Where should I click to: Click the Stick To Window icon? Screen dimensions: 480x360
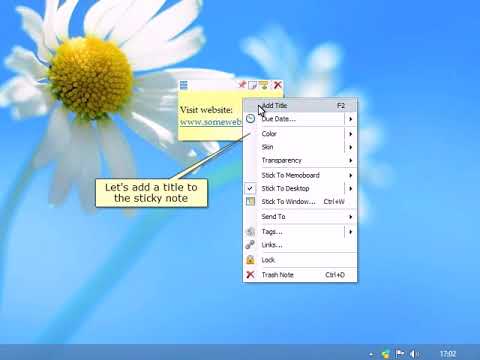[x=250, y=202]
